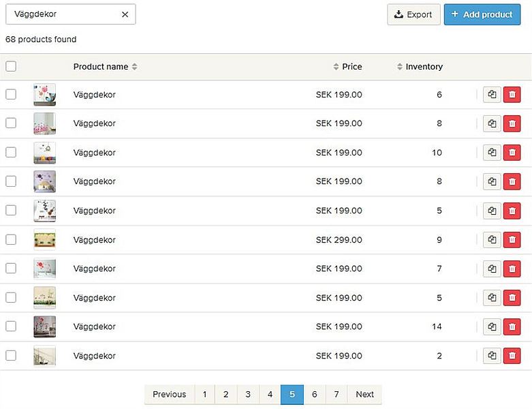The image size is (532, 409).
Task: Select checkbox for the SEK 299.00 product
Action: click(x=11, y=240)
